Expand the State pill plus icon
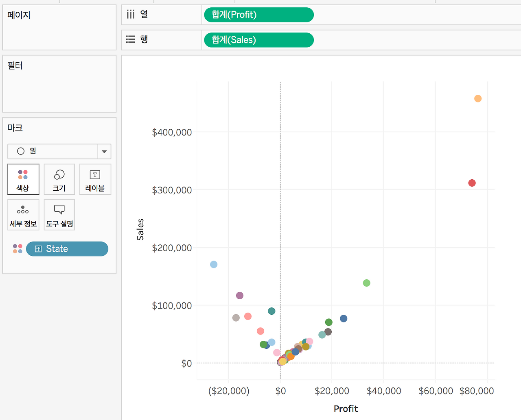521x420 pixels. coord(38,249)
